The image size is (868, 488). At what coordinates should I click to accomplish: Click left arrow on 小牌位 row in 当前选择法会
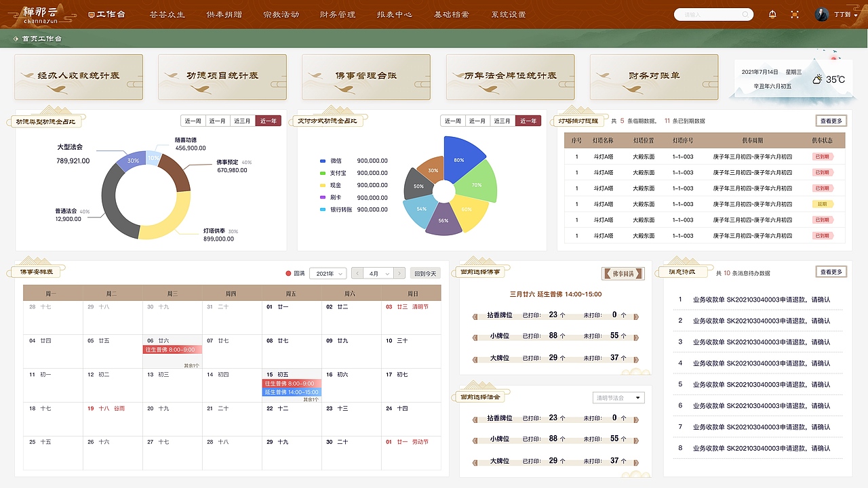[x=474, y=439]
